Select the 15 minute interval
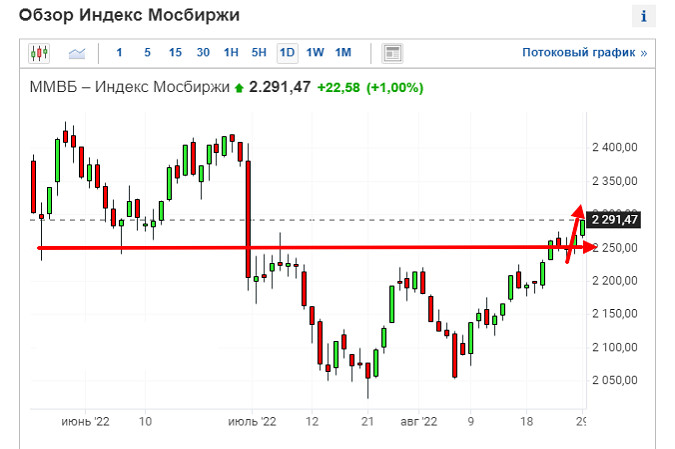The height and width of the screenshot is (449, 675). [175, 53]
